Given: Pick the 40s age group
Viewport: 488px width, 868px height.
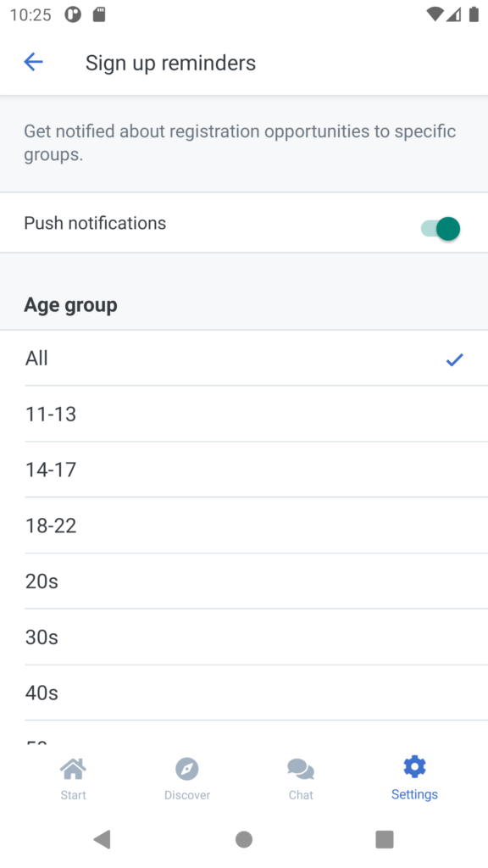Looking at the screenshot, I should pyautogui.click(x=244, y=693).
